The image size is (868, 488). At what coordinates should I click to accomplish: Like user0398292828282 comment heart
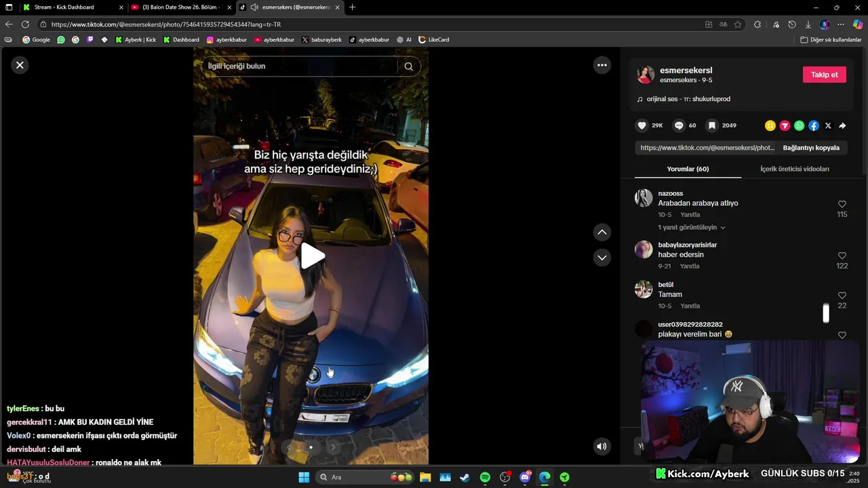coord(842,335)
